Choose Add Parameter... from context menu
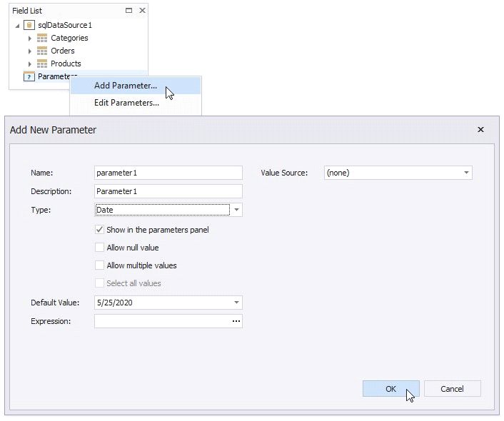The width and height of the screenshot is (504, 421). click(126, 86)
